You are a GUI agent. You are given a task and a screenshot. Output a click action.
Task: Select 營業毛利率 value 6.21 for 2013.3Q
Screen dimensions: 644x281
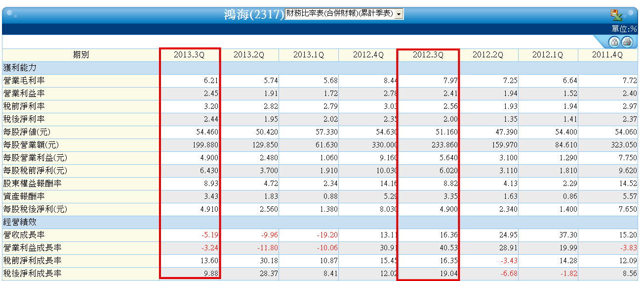click(210, 80)
